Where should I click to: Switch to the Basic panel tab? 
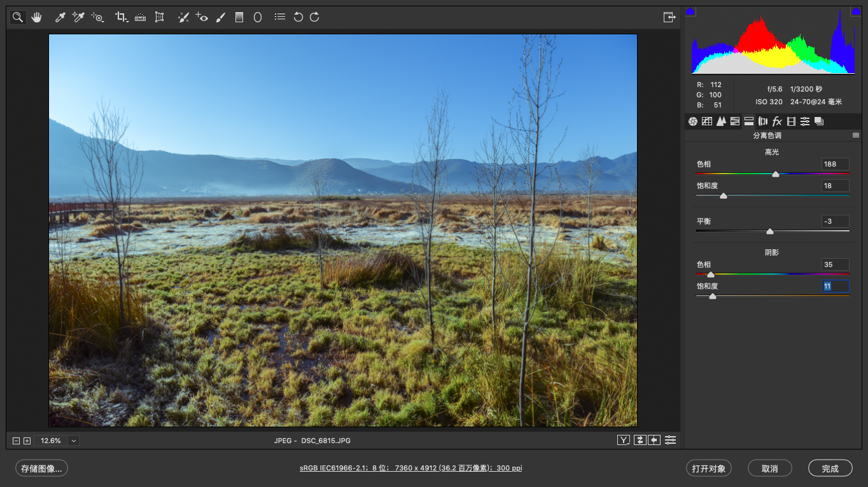click(x=693, y=121)
